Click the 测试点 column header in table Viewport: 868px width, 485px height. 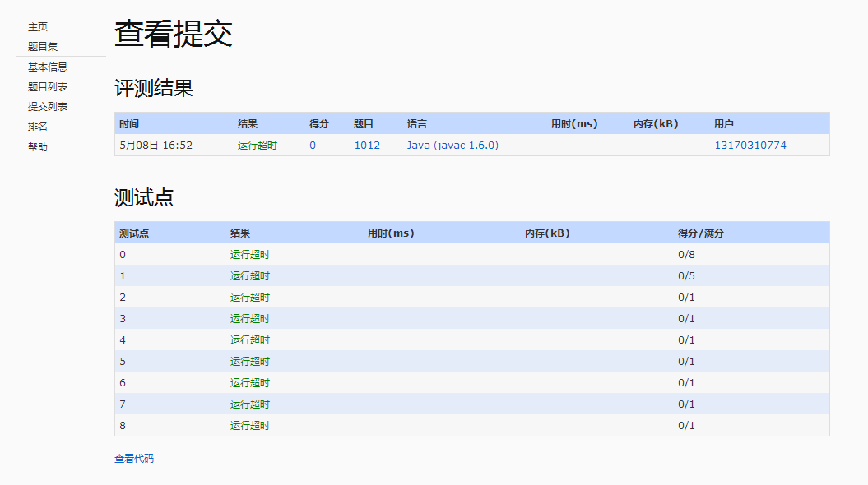(x=134, y=233)
